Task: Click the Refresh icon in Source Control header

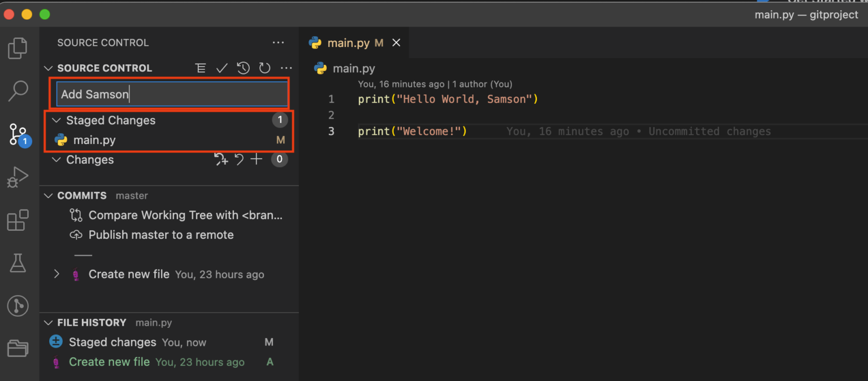Action: 264,68
